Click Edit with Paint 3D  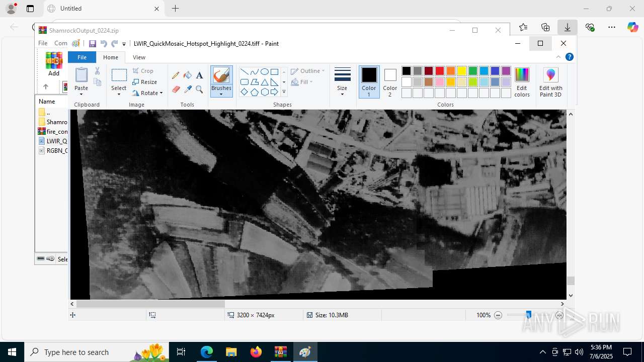pyautogui.click(x=551, y=81)
